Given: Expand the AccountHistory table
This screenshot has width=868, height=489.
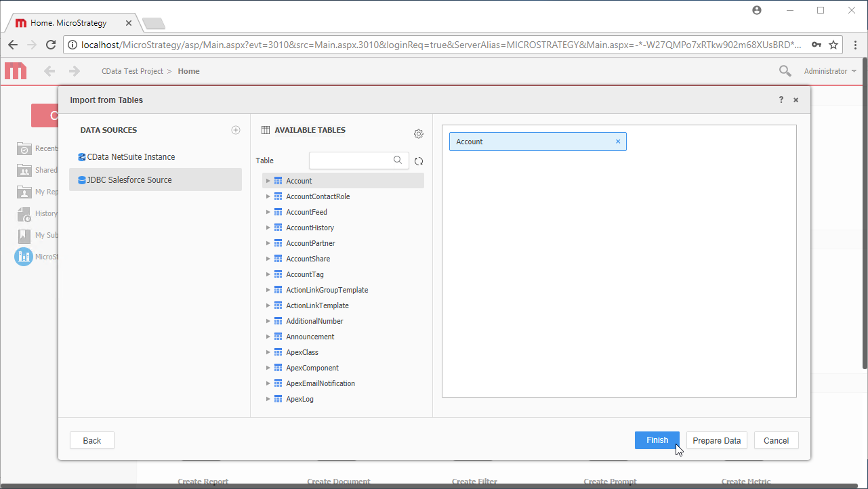Looking at the screenshot, I should pyautogui.click(x=268, y=228).
